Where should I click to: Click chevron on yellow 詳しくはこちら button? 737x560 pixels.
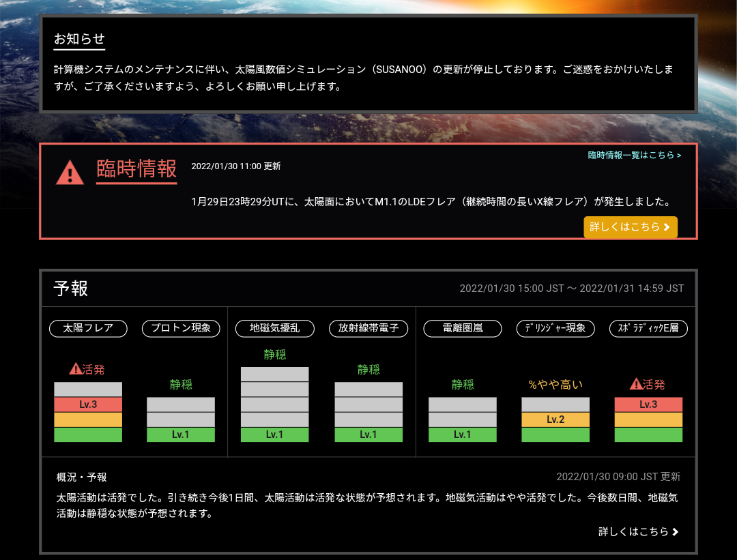(667, 227)
